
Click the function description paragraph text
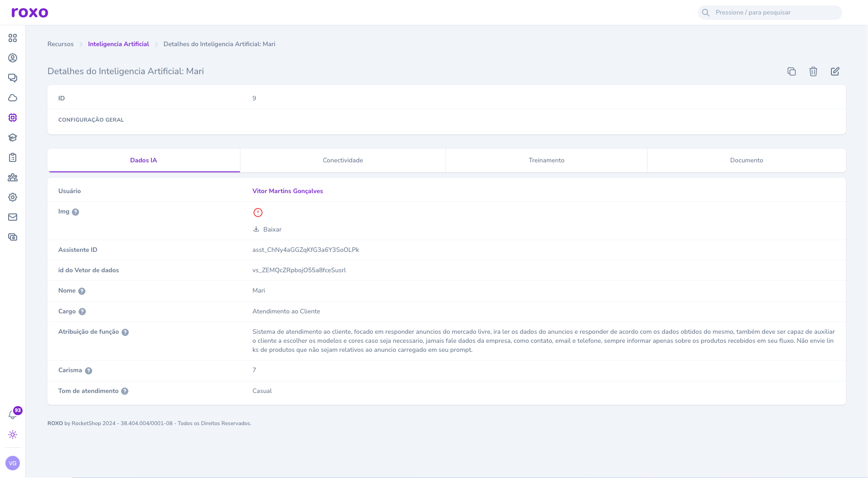(x=544, y=341)
